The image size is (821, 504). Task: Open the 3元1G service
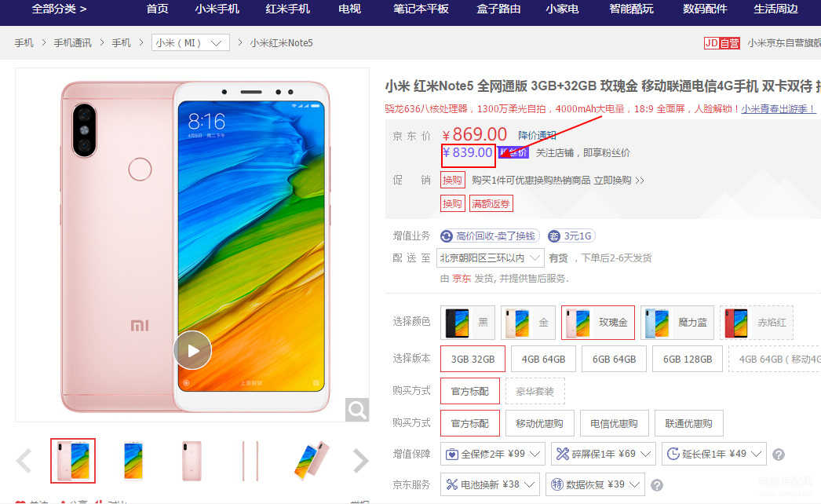(571, 236)
